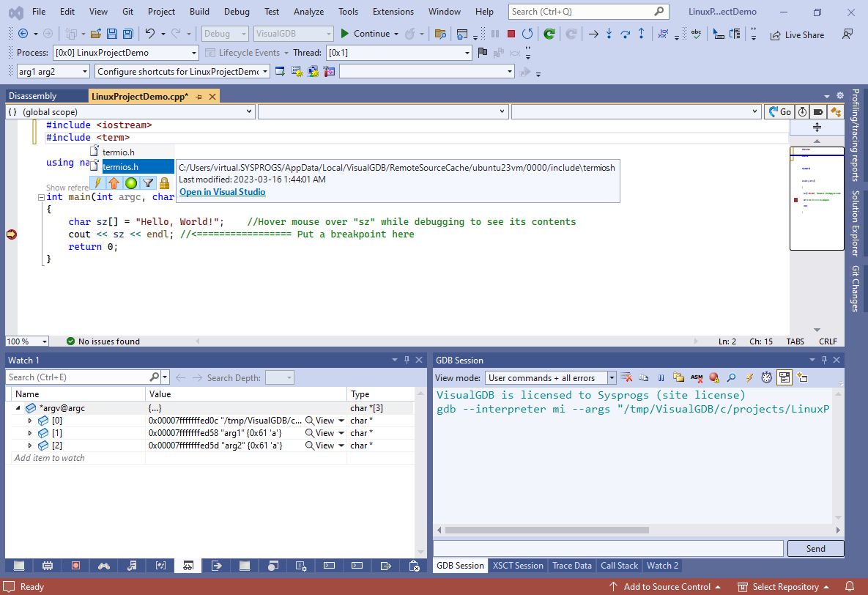Viewport: 868px width, 595px height.
Task: Clear GDB log with the red X lines icon
Action: [x=627, y=378]
